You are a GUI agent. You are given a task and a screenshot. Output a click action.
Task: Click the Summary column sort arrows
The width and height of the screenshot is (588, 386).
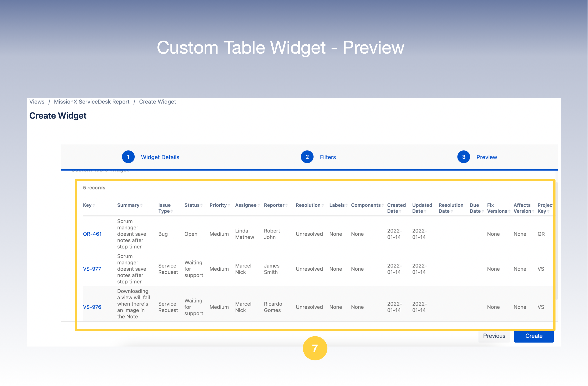point(141,205)
